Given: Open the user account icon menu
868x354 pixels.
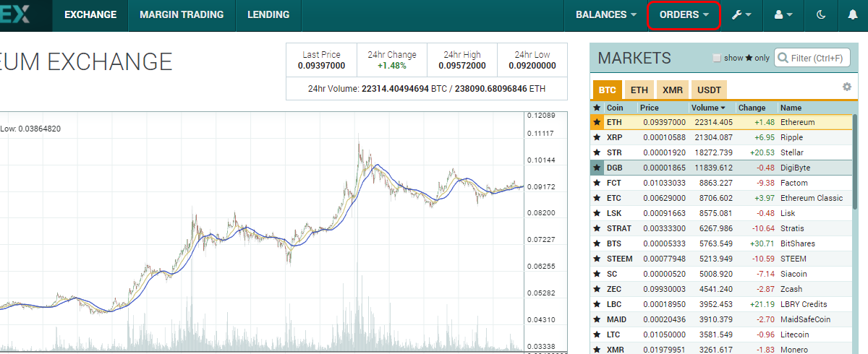Looking at the screenshot, I should (783, 14).
